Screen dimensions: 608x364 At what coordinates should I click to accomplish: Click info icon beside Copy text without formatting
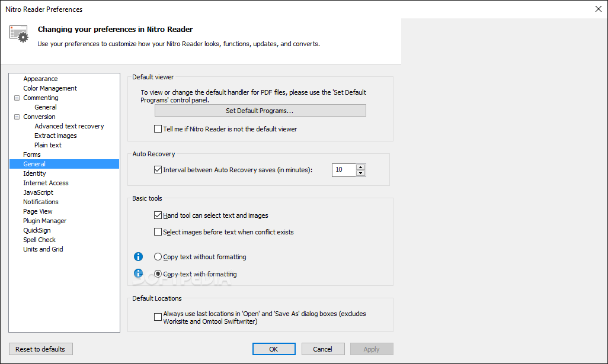(x=138, y=256)
